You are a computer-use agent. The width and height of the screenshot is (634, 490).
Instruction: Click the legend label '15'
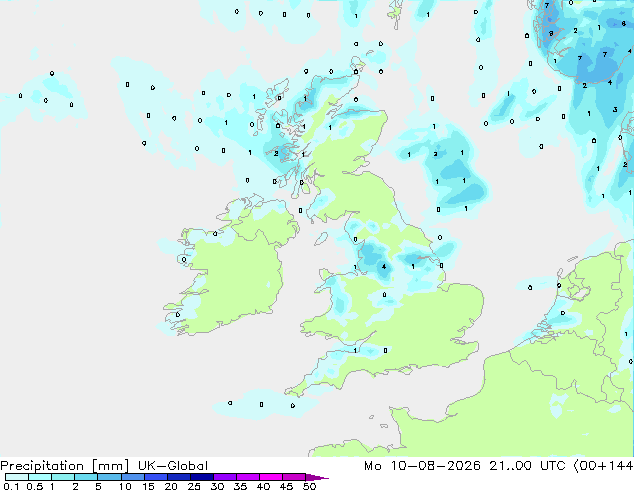148,486
